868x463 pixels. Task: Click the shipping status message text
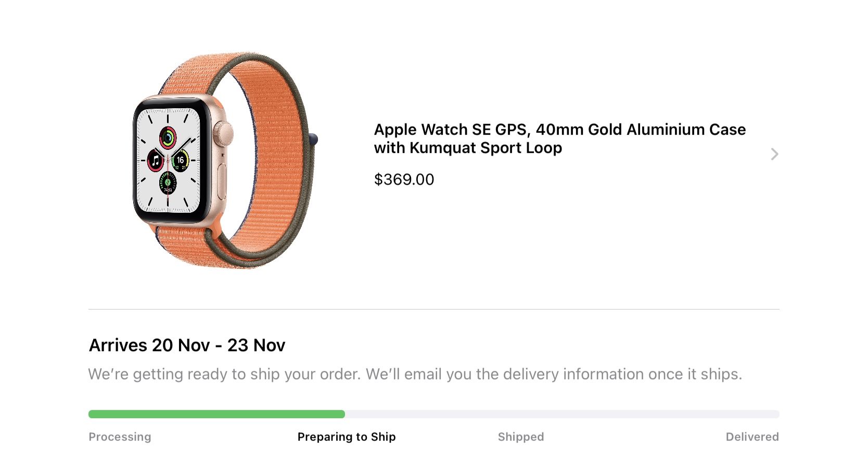coord(415,374)
